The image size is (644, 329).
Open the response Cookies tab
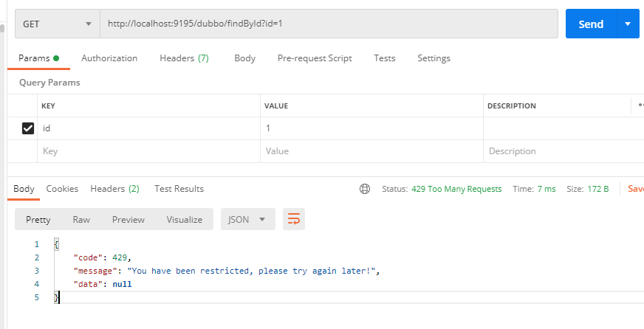coord(62,189)
